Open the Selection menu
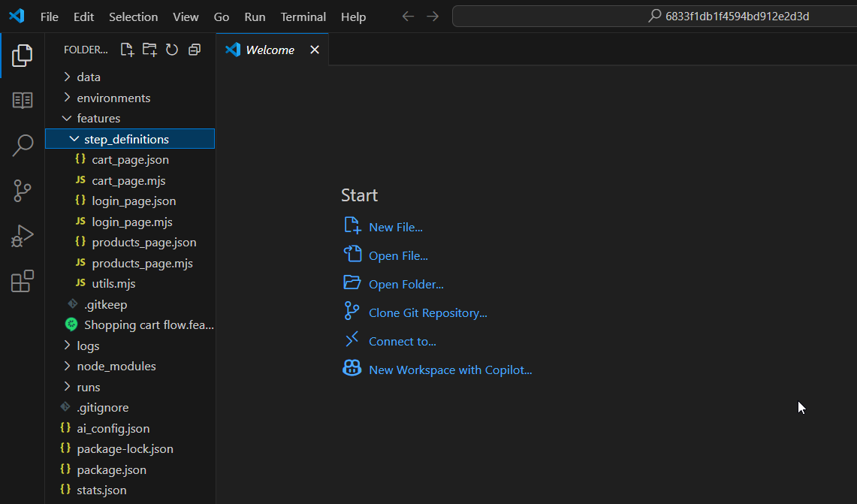The width and height of the screenshot is (857, 504). pos(133,17)
